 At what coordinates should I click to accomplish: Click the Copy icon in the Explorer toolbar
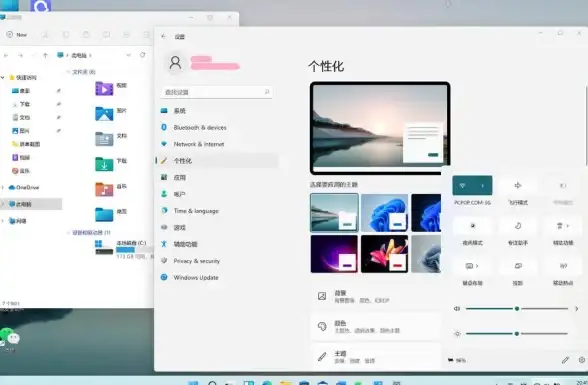coord(66,34)
